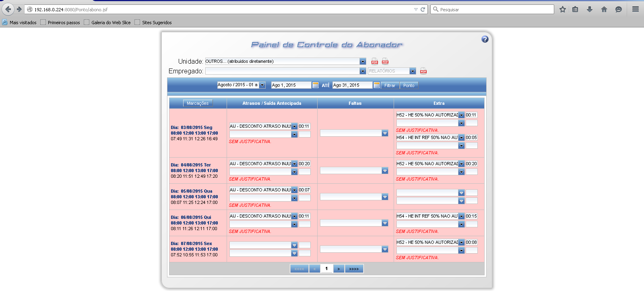Select page 1 in the paginator
Image resolution: width=644 pixels, height=291 pixels.
[326, 269]
